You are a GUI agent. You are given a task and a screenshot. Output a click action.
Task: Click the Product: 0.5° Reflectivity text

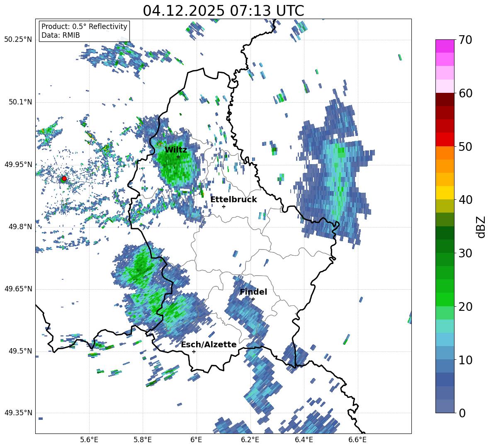[84, 26]
